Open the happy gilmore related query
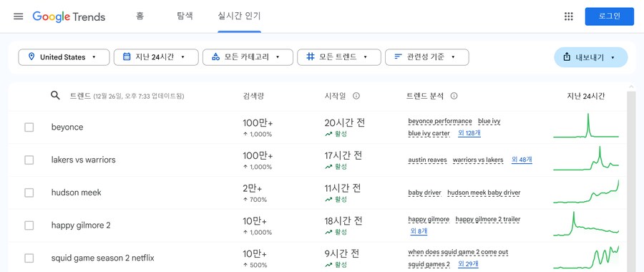The height and width of the screenshot is (272, 644). pos(429,220)
